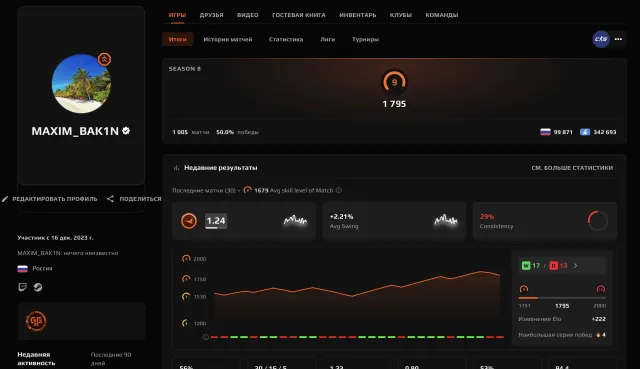Open История матчей sub-tab
The height and width of the screenshot is (369, 640).
coord(228,39)
